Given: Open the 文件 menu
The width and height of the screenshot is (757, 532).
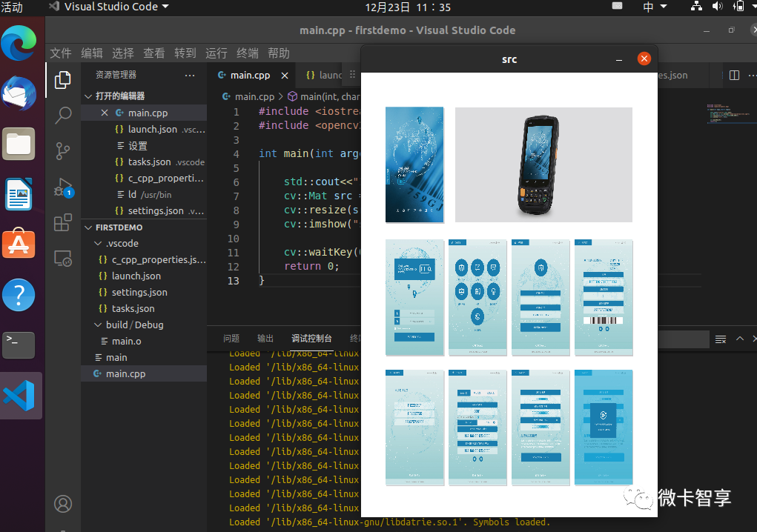Looking at the screenshot, I should coord(61,53).
